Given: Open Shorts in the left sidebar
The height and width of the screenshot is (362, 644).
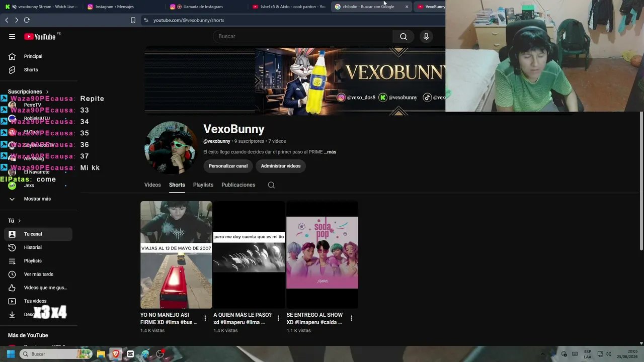Looking at the screenshot, I should pos(38,70).
